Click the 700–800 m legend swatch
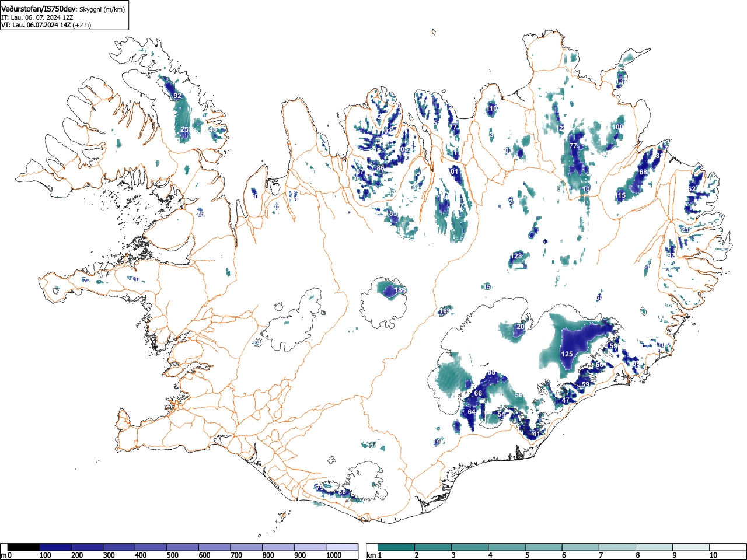This screenshot has height=560, width=747. click(246, 547)
